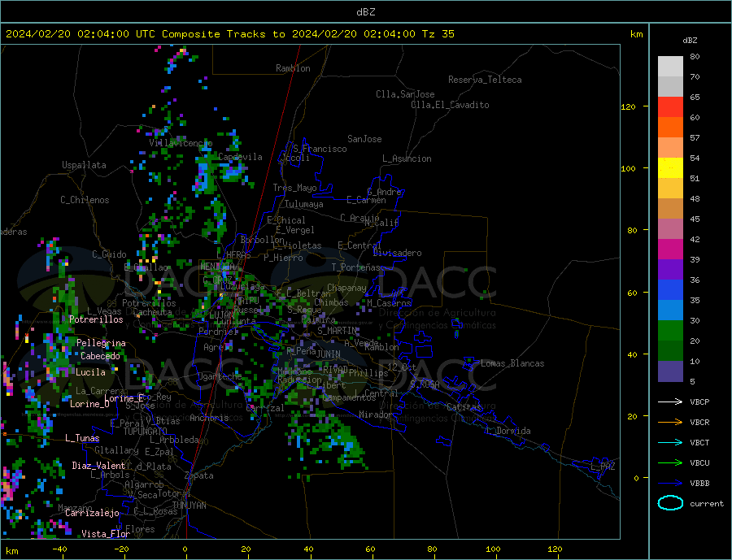Pick the blue 35–36 dBZ swatch

670,290
